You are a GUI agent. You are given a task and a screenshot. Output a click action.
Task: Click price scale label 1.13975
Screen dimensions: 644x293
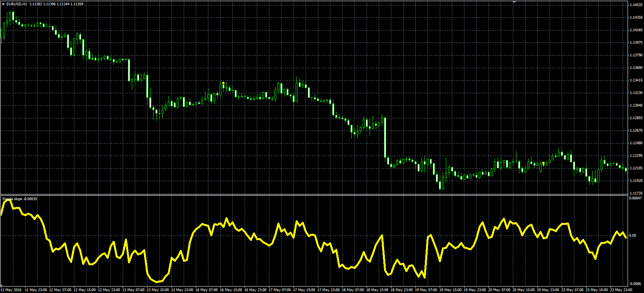point(636,43)
